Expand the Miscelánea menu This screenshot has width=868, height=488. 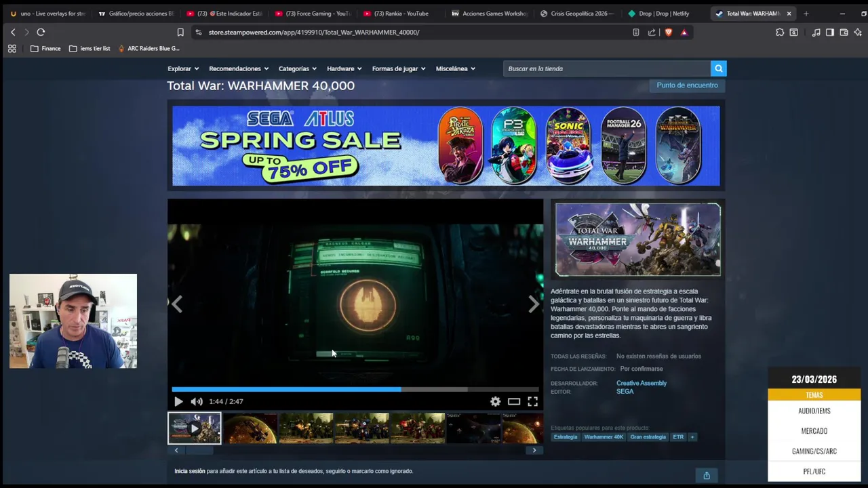456,68
